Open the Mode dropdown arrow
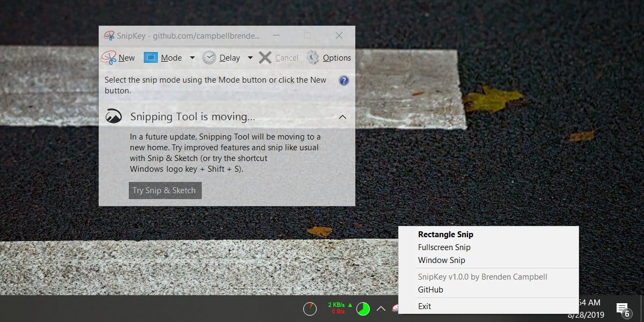Image resolution: width=644 pixels, height=322 pixels. coord(192,58)
